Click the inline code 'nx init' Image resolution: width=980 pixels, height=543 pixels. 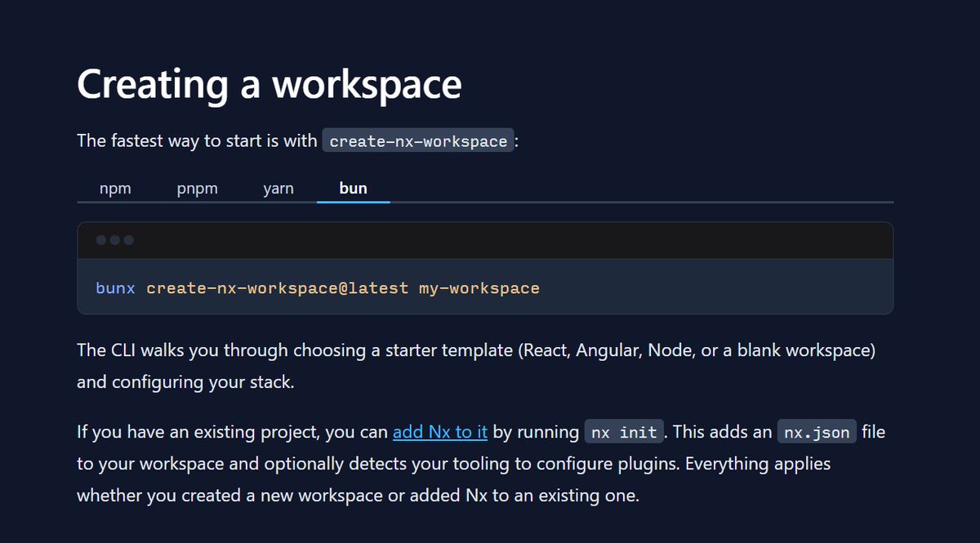(624, 432)
